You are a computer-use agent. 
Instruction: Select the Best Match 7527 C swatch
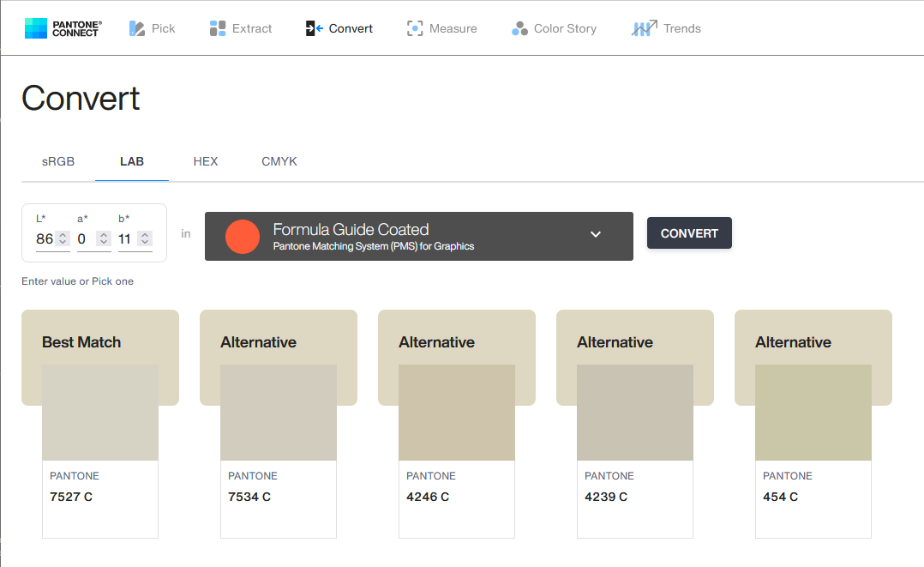[x=100, y=413]
